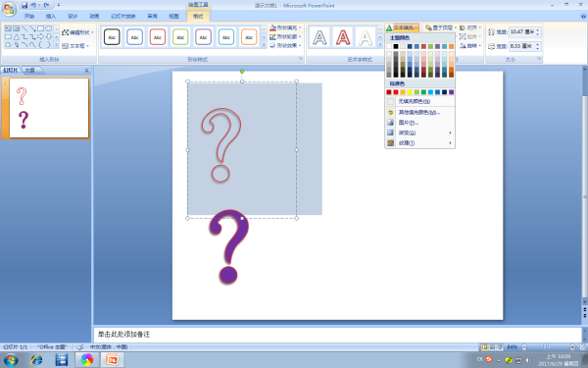The image size is (588, 368).
Task: Pick purple standard color swatch
Action: click(x=451, y=92)
